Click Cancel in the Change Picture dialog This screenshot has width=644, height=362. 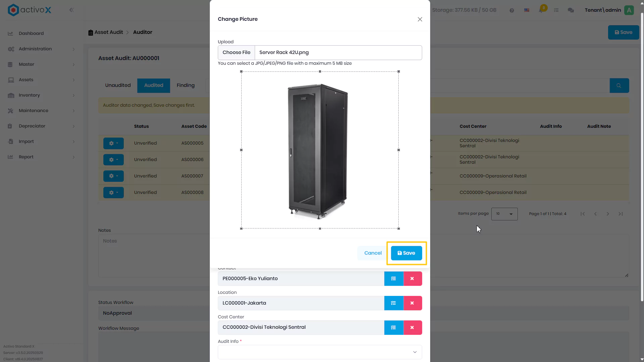tap(373, 253)
